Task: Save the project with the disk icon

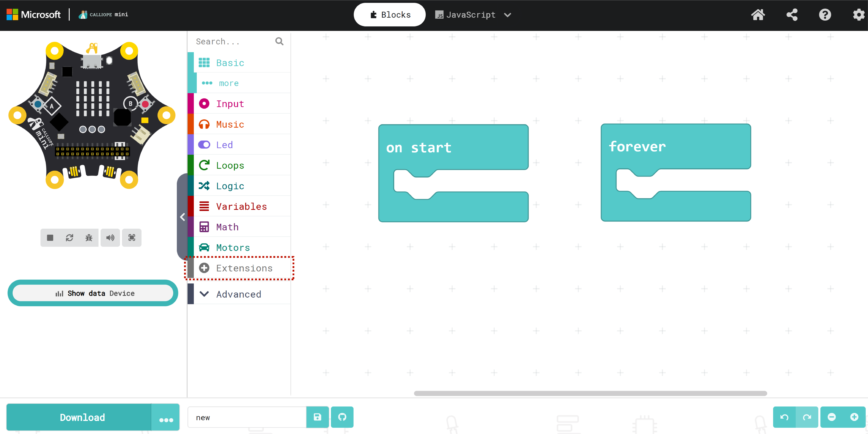Action: [317, 417]
